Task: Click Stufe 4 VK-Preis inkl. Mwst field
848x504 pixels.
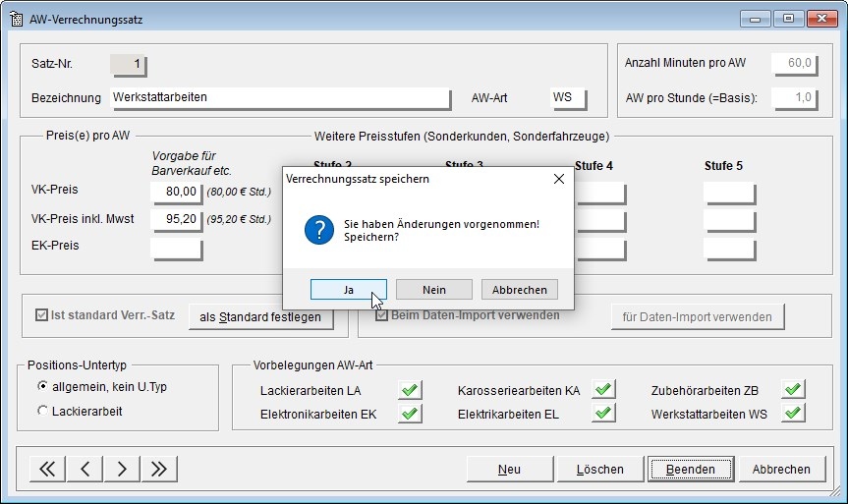Action: click(x=600, y=221)
